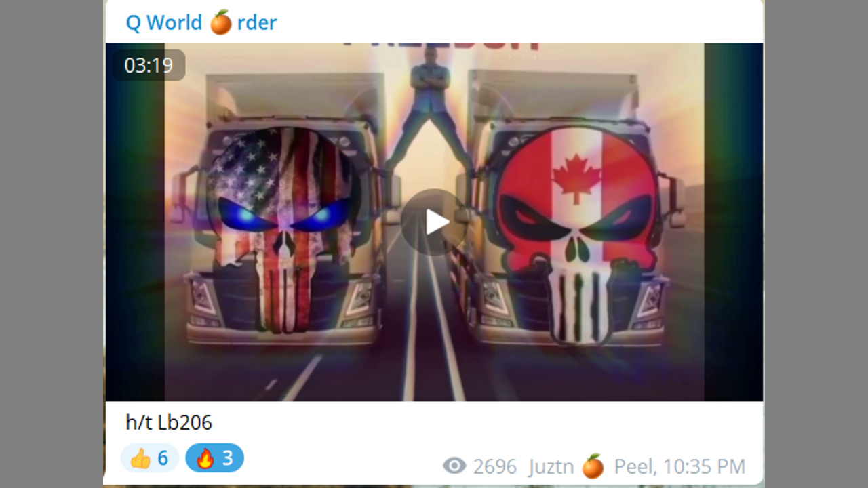Click the 10:35 PM timestamp

coord(704,466)
